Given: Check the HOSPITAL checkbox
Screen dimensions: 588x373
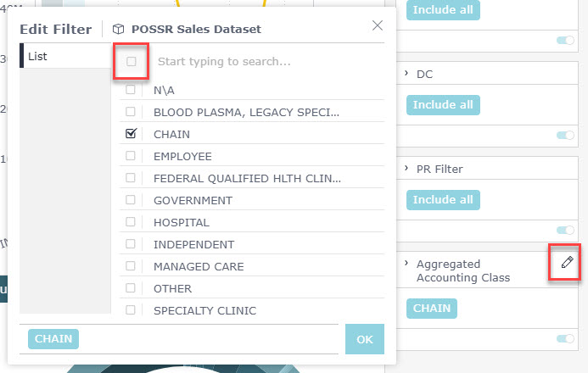Looking at the screenshot, I should [131, 222].
